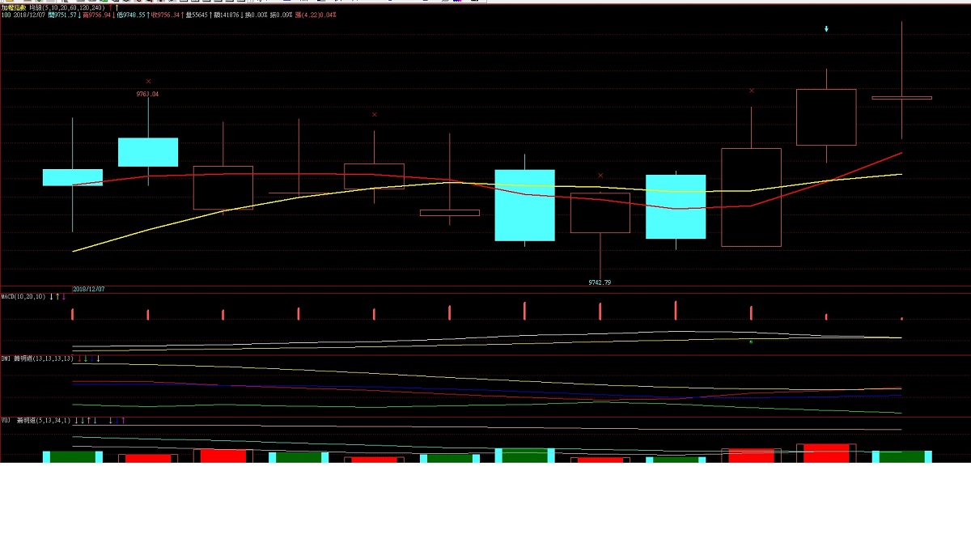Screen dimensions: 971x560
Task: Click the white down arrow beside MACD(10,20,10)
Action: click(x=51, y=297)
